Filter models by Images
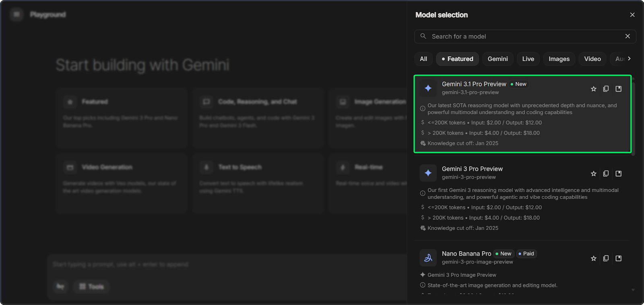644x305 pixels. 559,59
